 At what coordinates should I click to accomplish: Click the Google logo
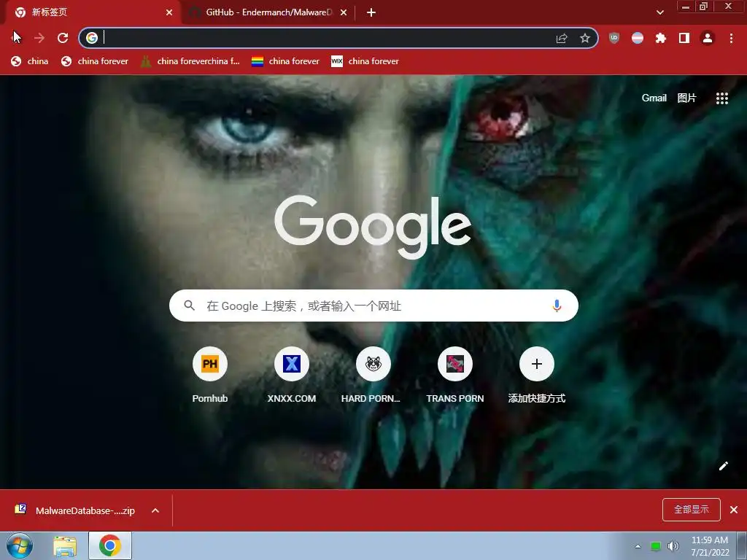coord(373,227)
